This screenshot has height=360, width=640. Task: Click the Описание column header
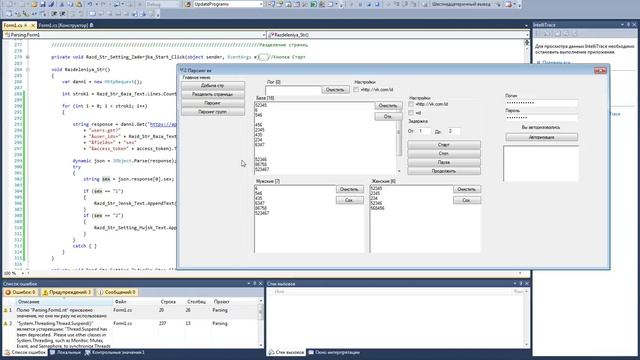pyautogui.click(x=64, y=302)
